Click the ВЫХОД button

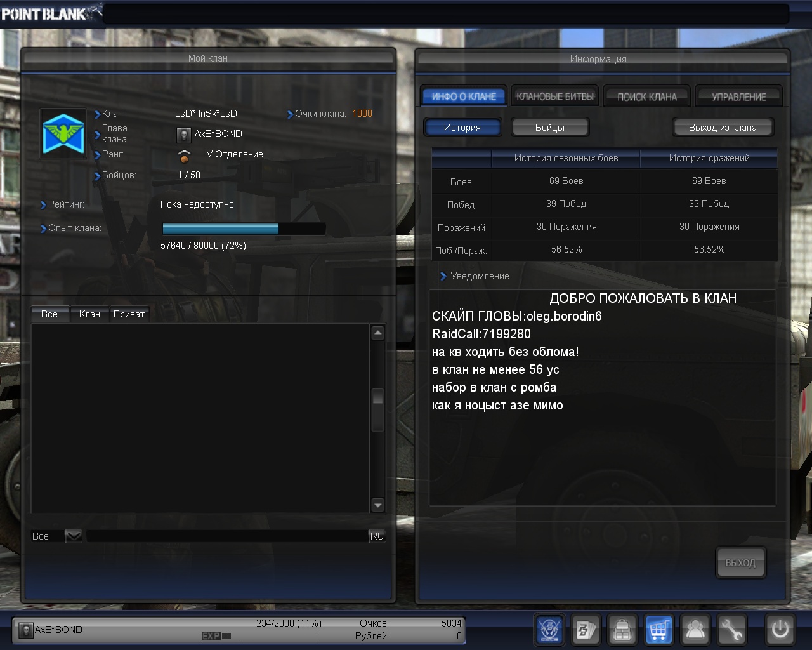740,563
